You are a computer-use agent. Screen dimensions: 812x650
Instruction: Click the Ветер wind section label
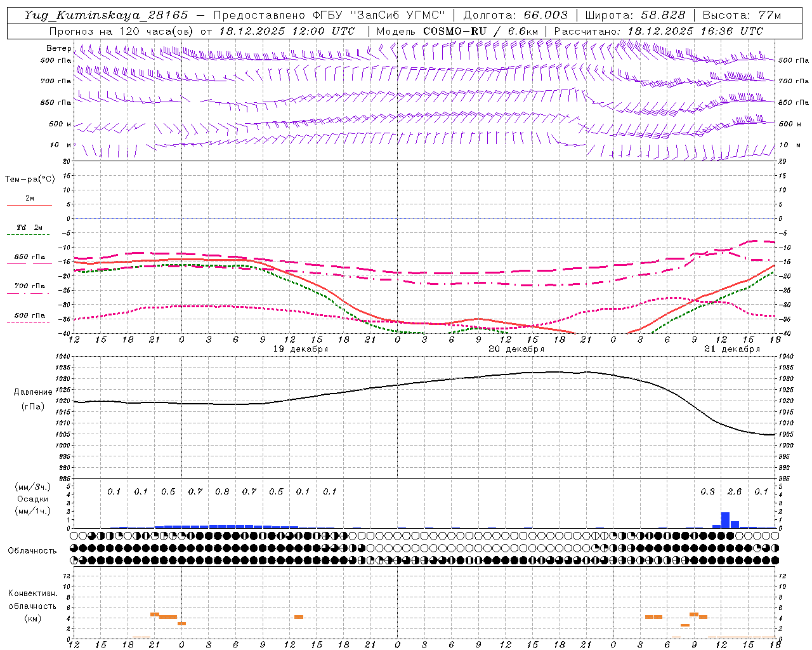click(58, 48)
